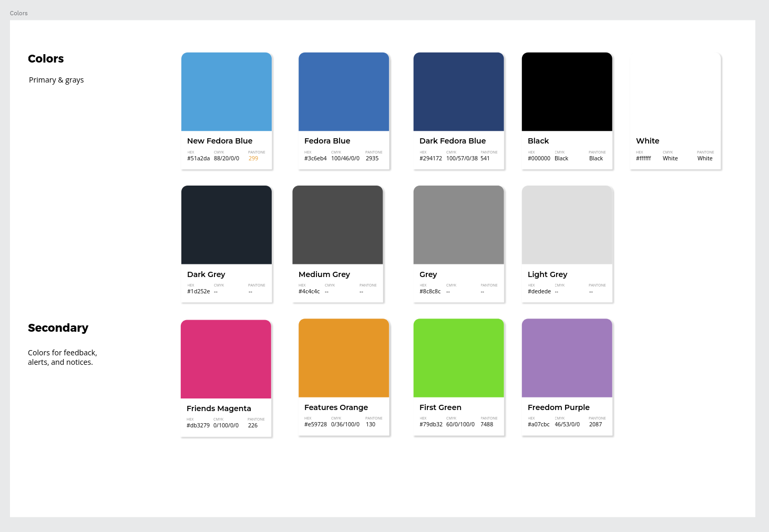Click the "Dark Grey" name label
769x532 pixels.
coord(206,274)
